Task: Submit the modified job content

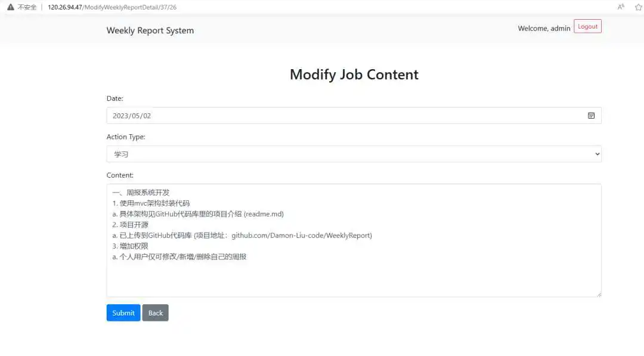Action: 123,313
